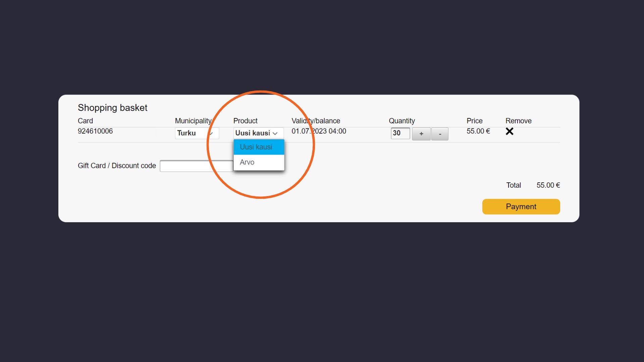Click the Gift Card / Discount code field

pos(196,166)
